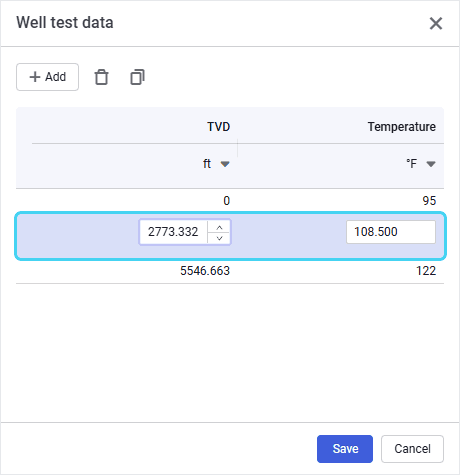Decrease TVD value with down stepper arrow
This screenshot has height=475, width=460.
(x=219, y=238)
